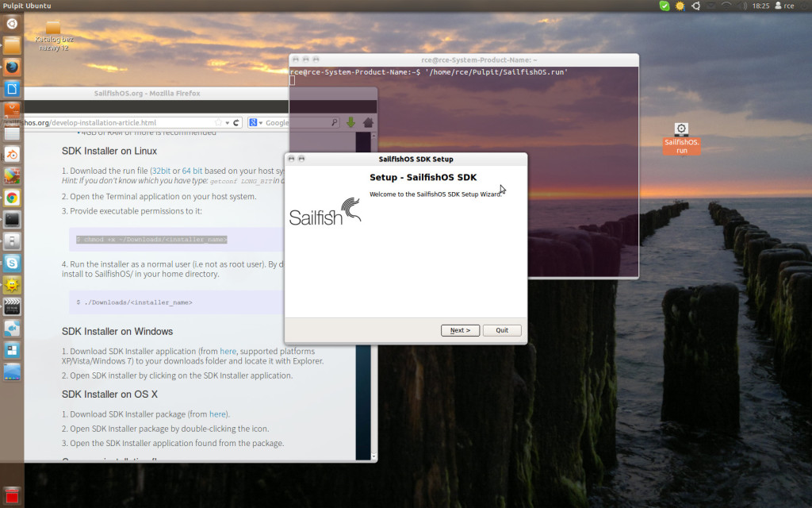Open the Firefox downloads arrow icon
The height and width of the screenshot is (508, 812).
click(x=350, y=123)
